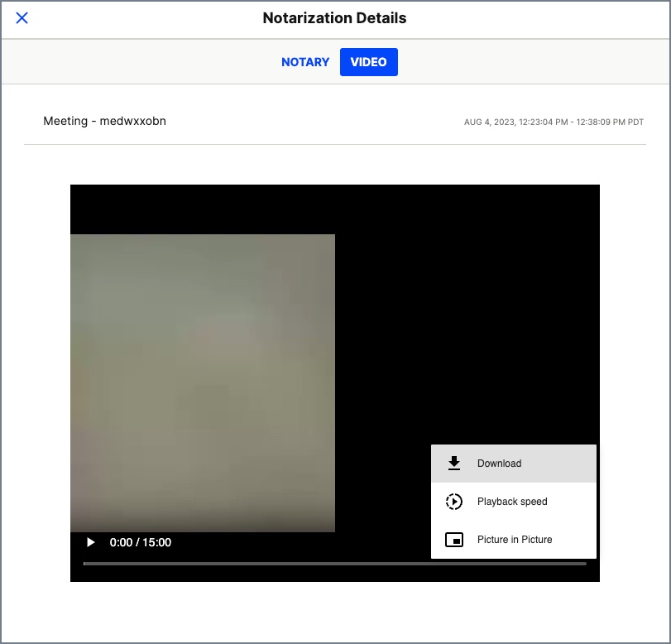Click the Download arrow icon
Image resolution: width=671 pixels, height=644 pixels.
454,464
